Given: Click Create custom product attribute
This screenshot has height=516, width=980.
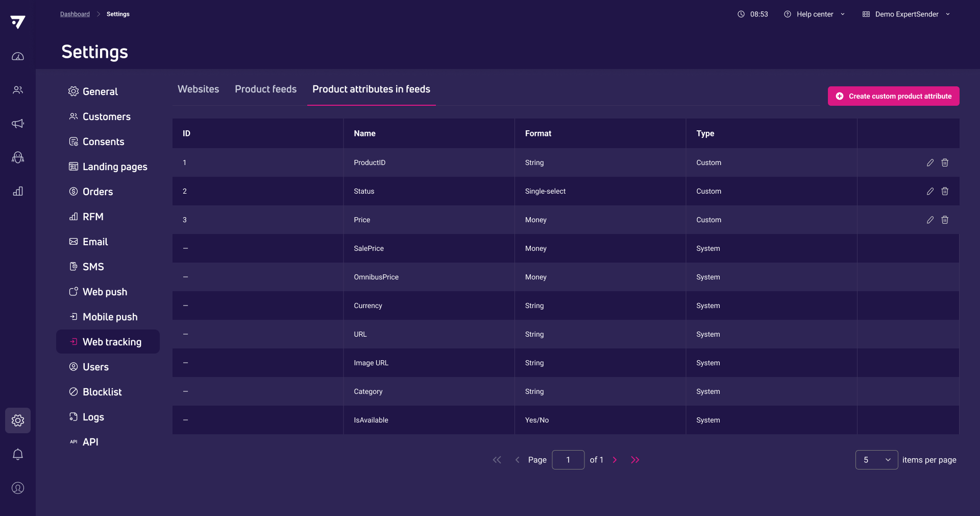Looking at the screenshot, I should tap(893, 96).
